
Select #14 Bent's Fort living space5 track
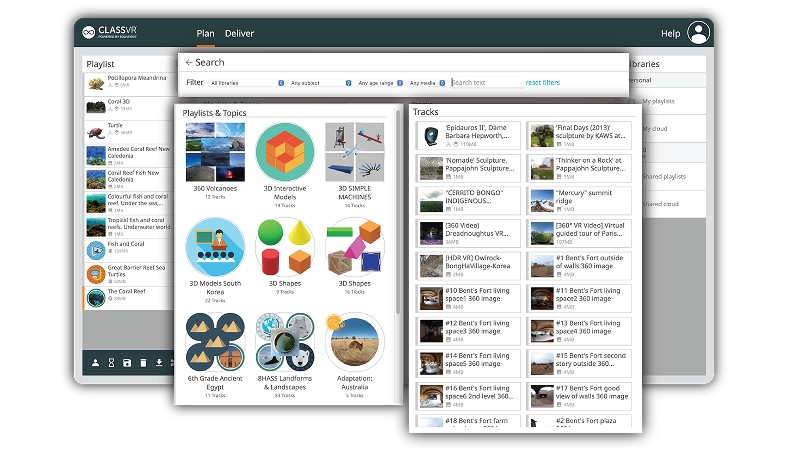point(468,364)
